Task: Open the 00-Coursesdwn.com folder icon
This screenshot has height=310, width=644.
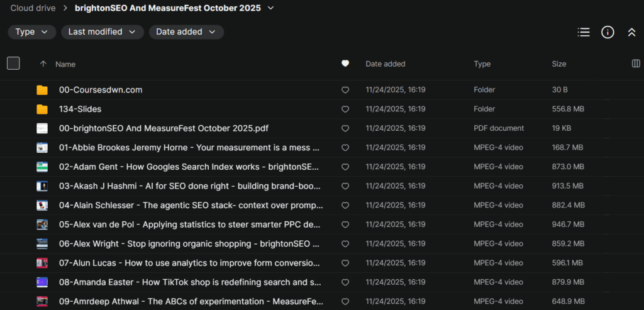Action: coord(42,90)
